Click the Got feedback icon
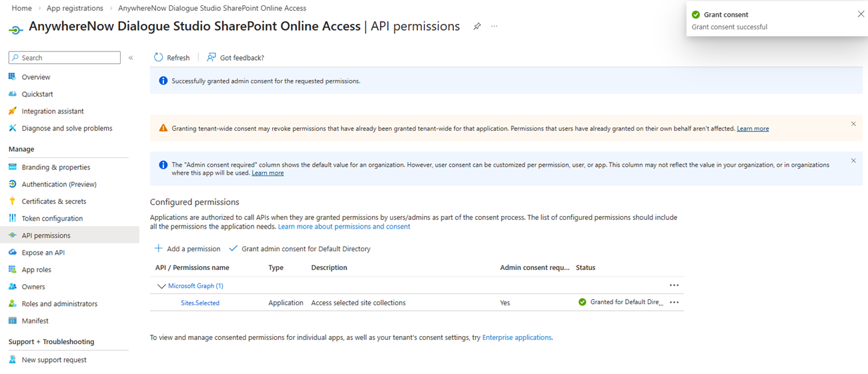This screenshot has height=374, width=868. click(211, 57)
